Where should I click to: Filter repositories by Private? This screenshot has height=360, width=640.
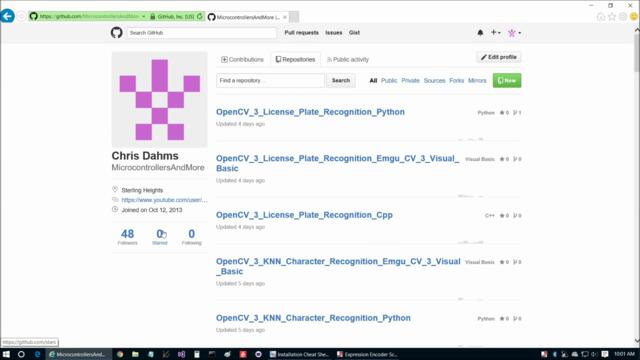click(x=410, y=80)
